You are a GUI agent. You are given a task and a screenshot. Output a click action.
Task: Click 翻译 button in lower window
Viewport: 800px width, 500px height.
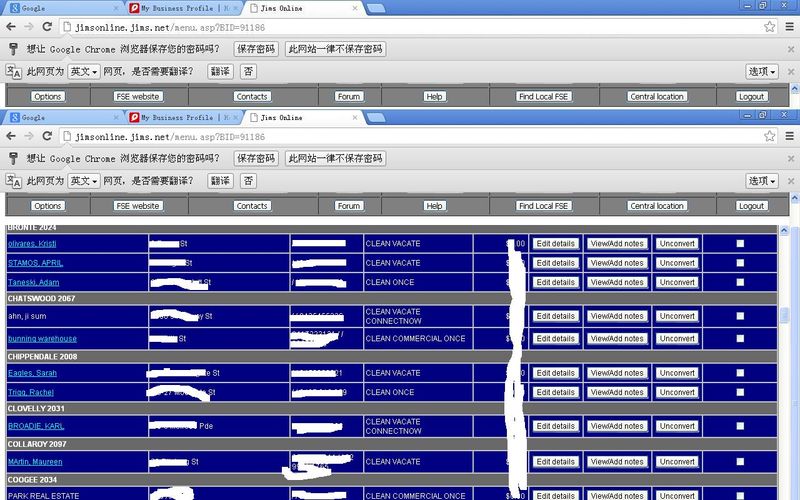tap(220, 181)
